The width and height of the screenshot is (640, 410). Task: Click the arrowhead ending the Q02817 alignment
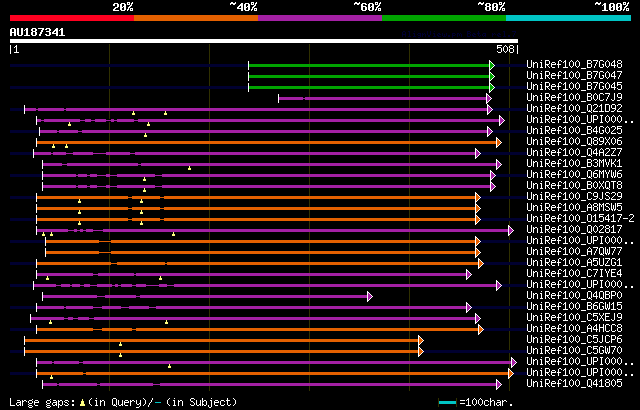(511, 230)
